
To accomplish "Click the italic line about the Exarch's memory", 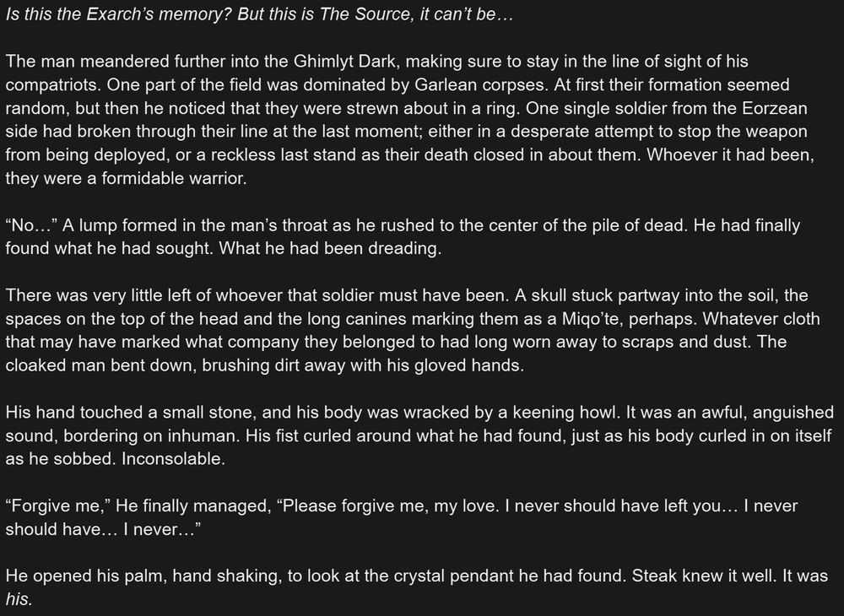I will point(259,14).
